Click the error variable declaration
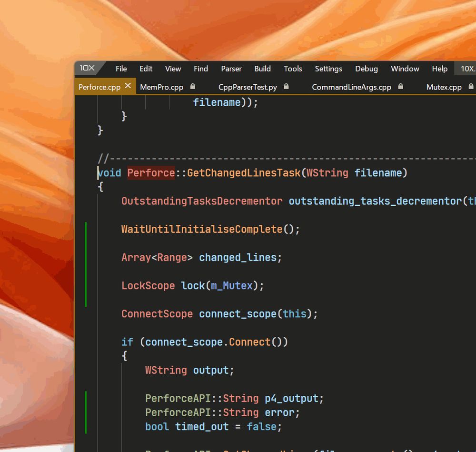Screen dimensions: 476x452 tap(279, 412)
